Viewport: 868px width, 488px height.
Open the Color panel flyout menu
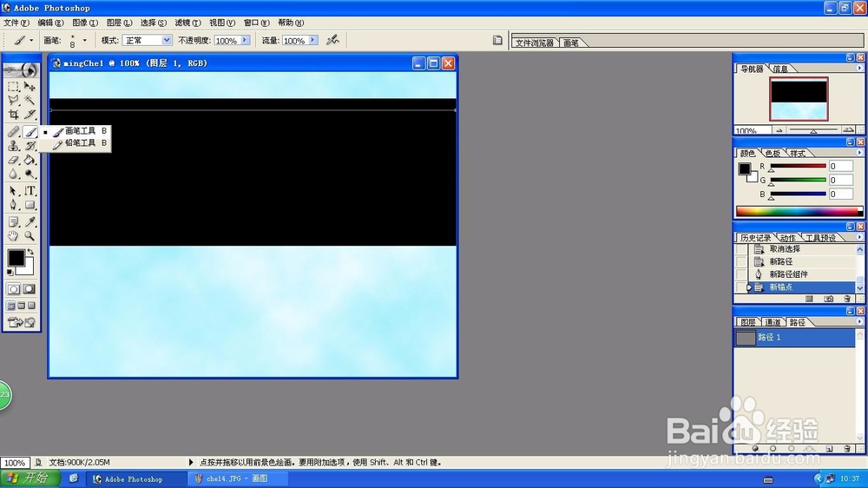click(x=859, y=153)
